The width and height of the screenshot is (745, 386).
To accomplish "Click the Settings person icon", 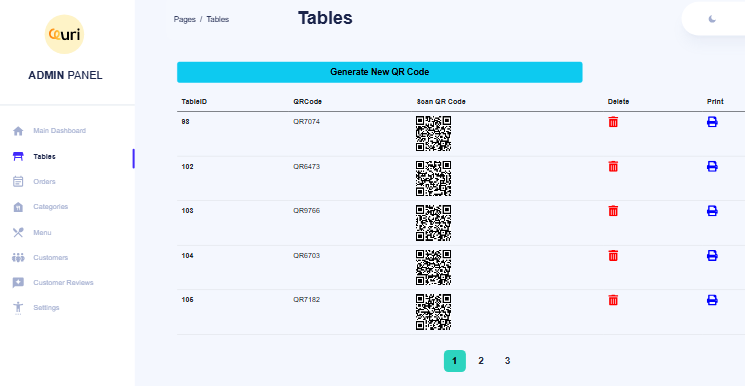I will 18,308.
